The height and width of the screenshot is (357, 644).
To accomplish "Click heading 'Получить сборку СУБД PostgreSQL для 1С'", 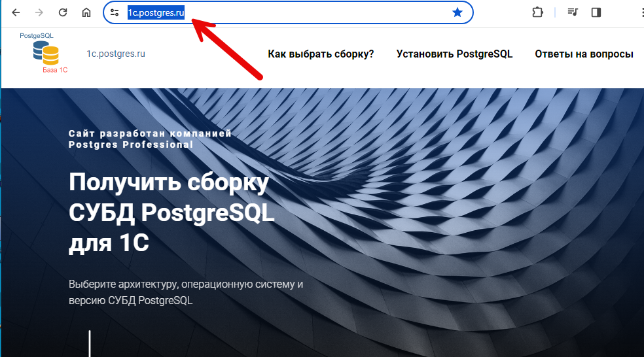I will [x=171, y=212].
